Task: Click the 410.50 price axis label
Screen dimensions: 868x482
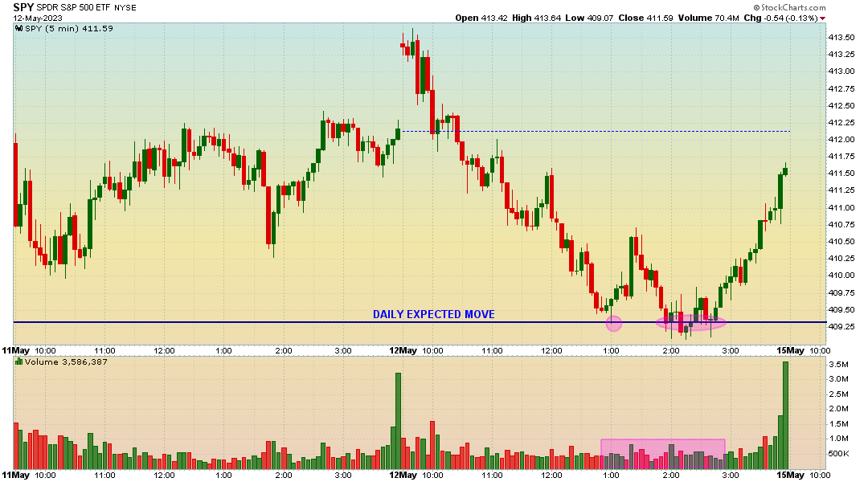Action: coord(841,241)
